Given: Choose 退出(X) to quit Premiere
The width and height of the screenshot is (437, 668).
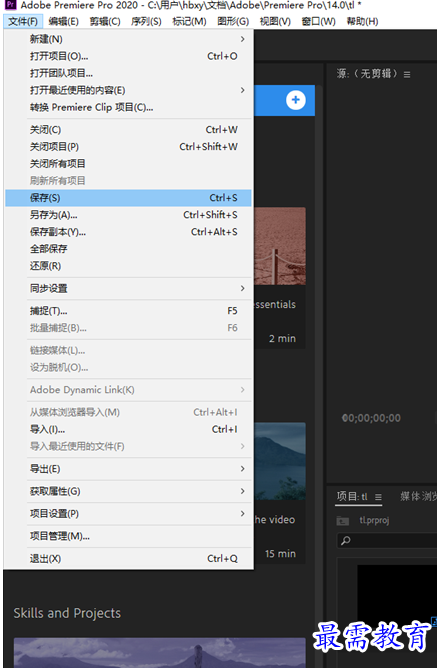Looking at the screenshot, I should click(x=128, y=559).
